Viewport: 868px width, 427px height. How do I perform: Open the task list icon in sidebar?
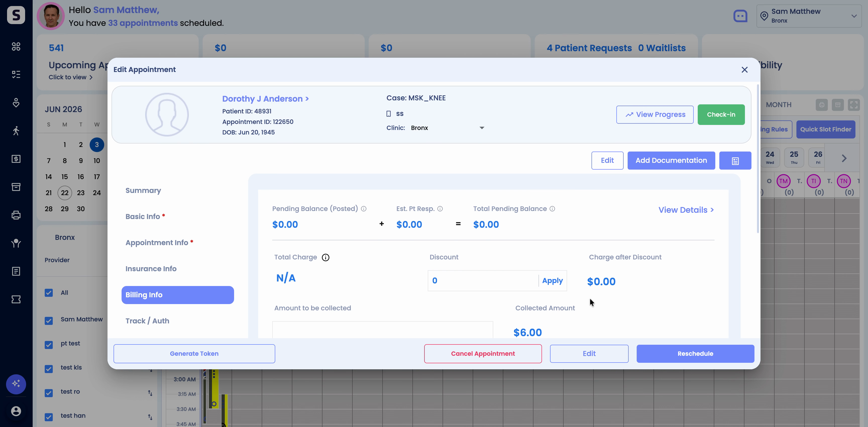click(x=16, y=74)
